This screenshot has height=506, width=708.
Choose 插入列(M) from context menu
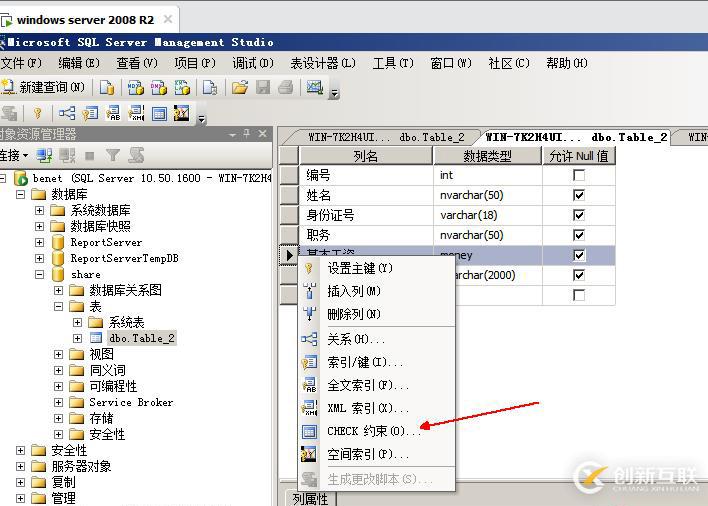click(376, 291)
